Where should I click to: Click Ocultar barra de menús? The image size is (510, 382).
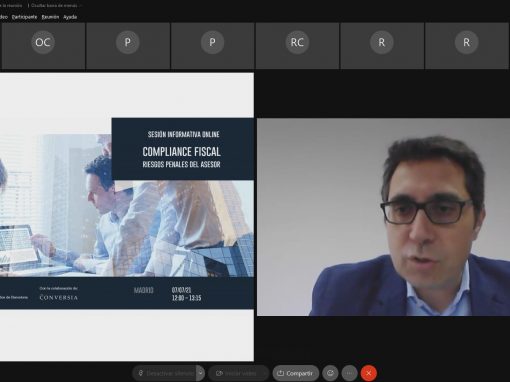point(54,5)
